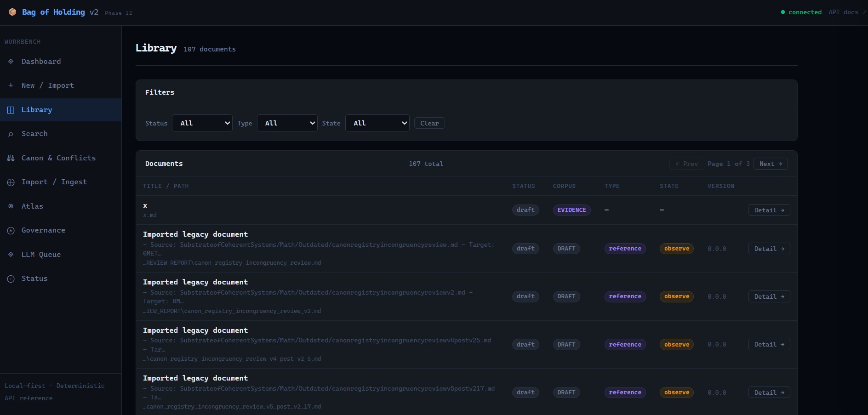Click the 'x.md' path text
This screenshot has height=415, width=868.
[x=150, y=215]
